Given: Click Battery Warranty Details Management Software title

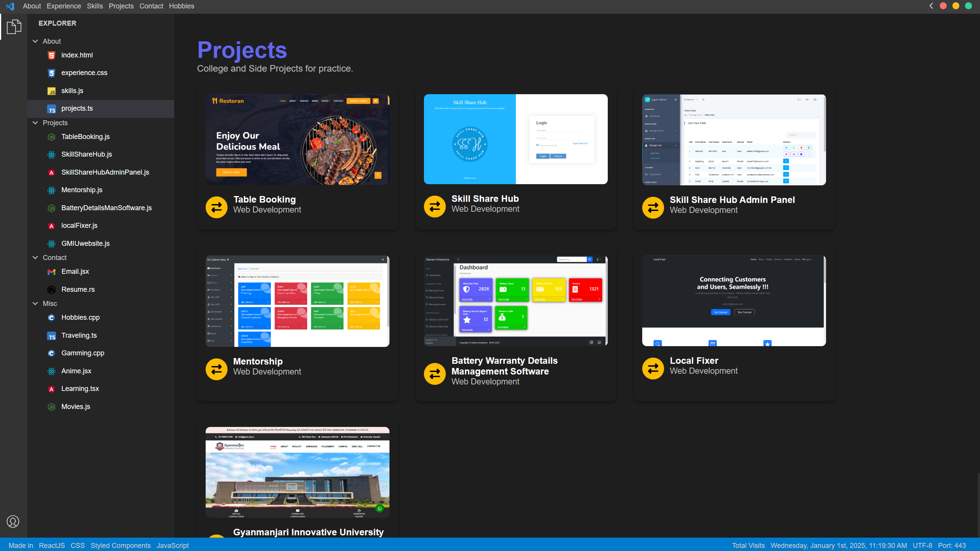Looking at the screenshot, I should tap(504, 366).
